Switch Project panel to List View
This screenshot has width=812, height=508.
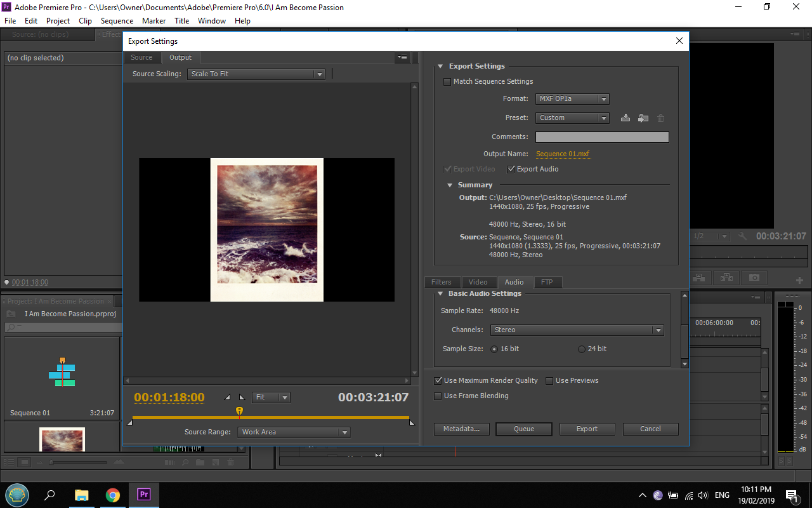(10, 462)
